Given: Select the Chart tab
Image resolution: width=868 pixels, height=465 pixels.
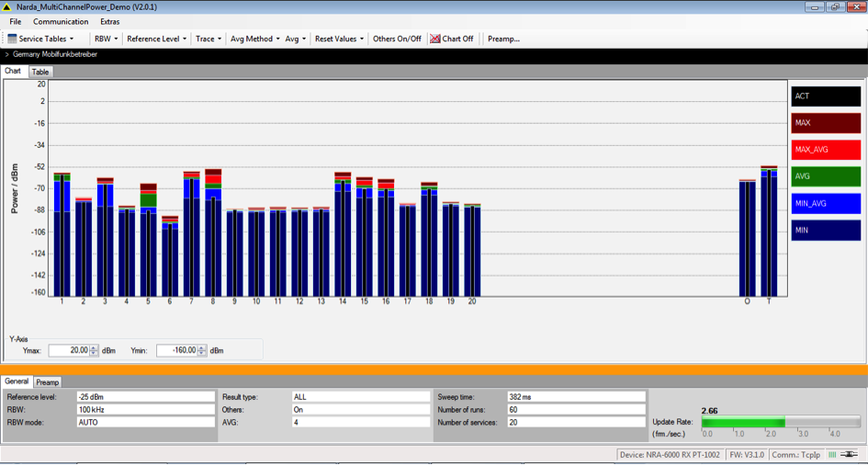Looking at the screenshot, I should (13, 72).
